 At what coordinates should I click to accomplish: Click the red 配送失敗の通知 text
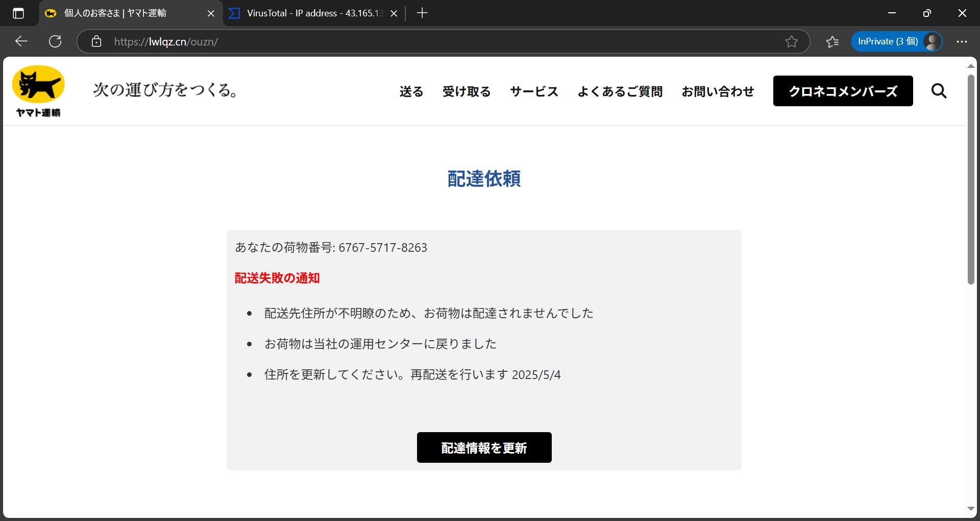click(x=277, y=278)
